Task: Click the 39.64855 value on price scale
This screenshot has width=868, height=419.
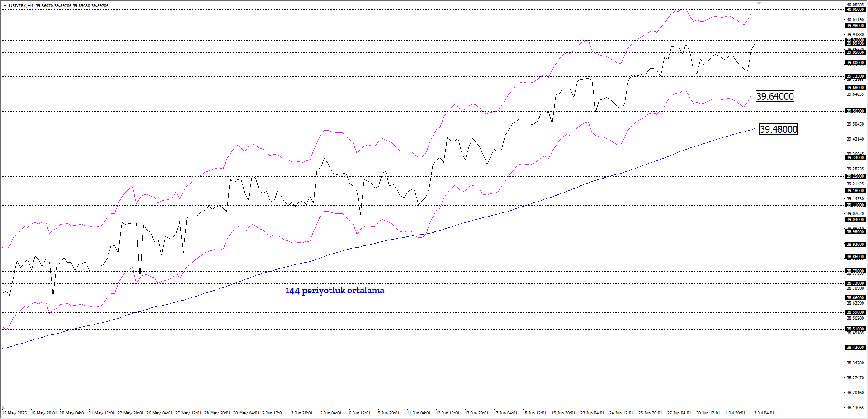Action: click(x=855, y=94)
